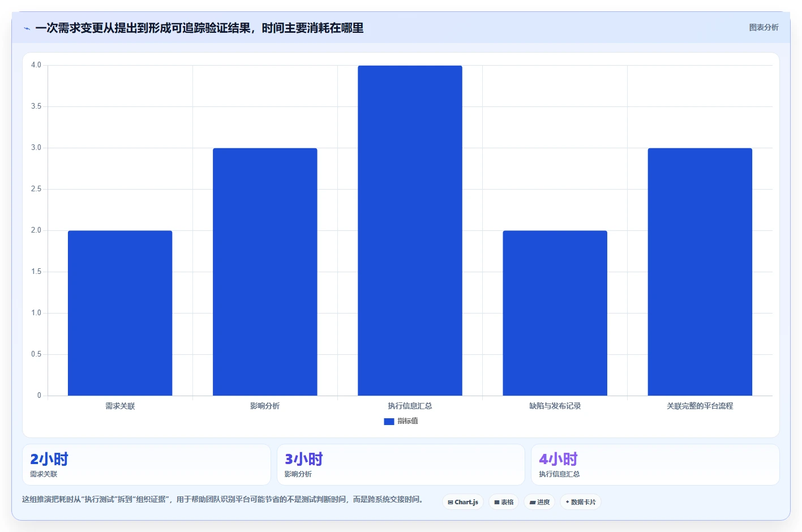The width and height of the screenshot is (802, 532).
Task: Click the 需求关联 x-axis label
Action: point(120,406)
